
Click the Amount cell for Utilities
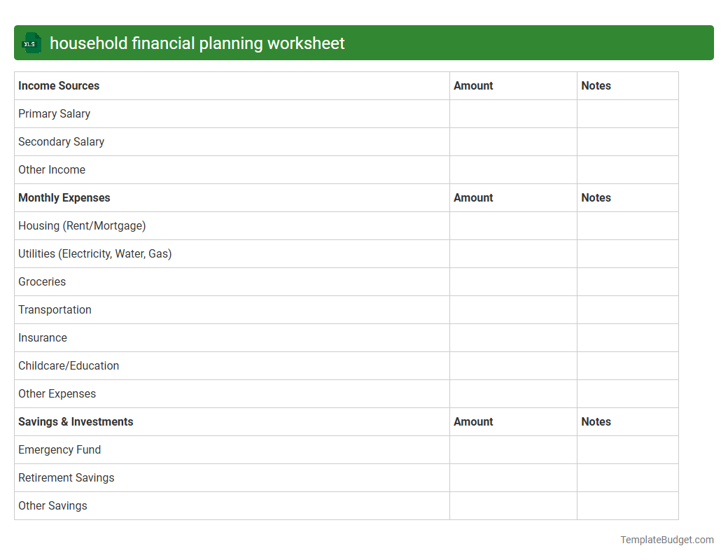tap(513, 253)
